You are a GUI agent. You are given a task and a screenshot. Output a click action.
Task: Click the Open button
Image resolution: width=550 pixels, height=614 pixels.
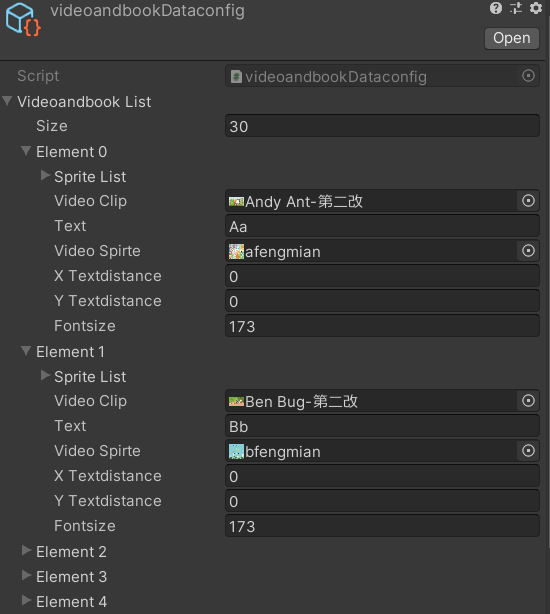pyautogui.click(x=512, y=38)
